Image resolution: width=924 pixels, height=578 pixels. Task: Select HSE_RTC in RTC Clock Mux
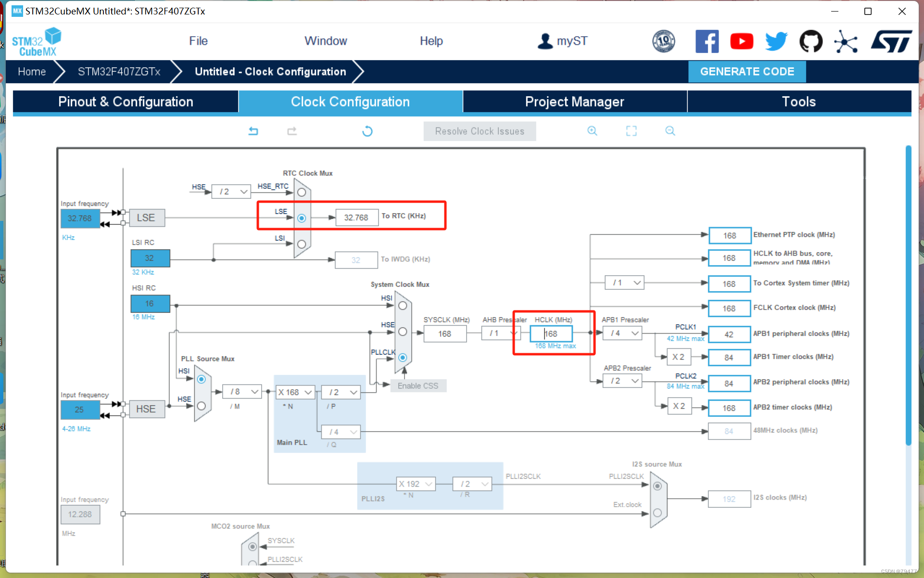click(x=302, y=192)
